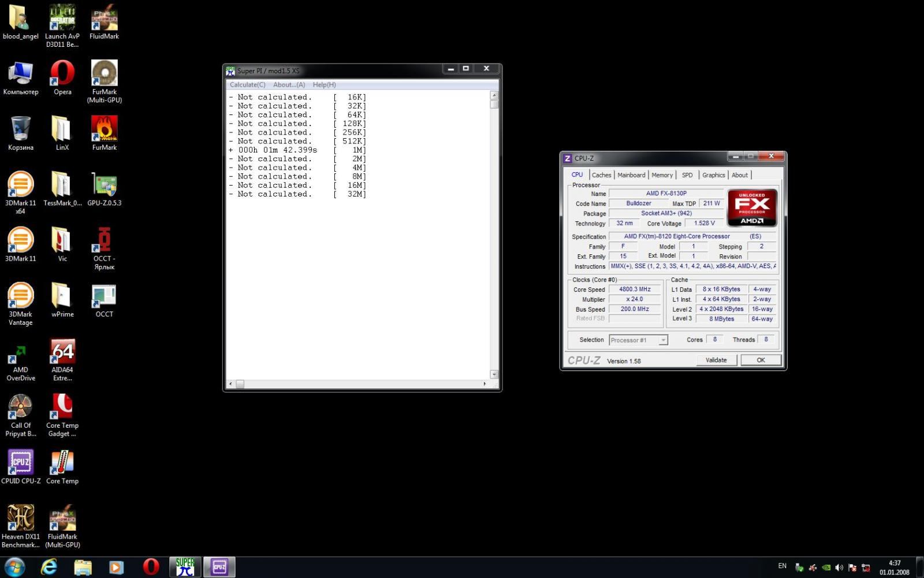Screen dimensions: 924x578
Task: Open FurMark (Multi-GPU) shortcut
Action: coord(105,81)
